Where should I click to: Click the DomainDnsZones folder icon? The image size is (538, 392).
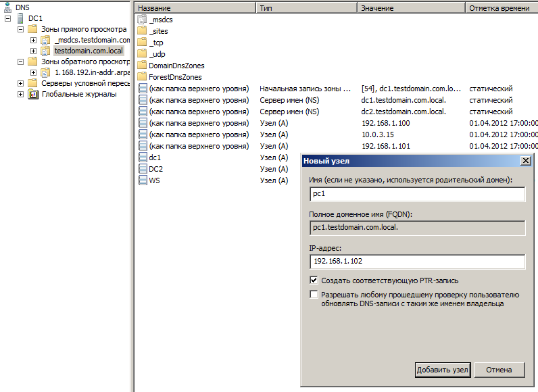click(142, 66)
